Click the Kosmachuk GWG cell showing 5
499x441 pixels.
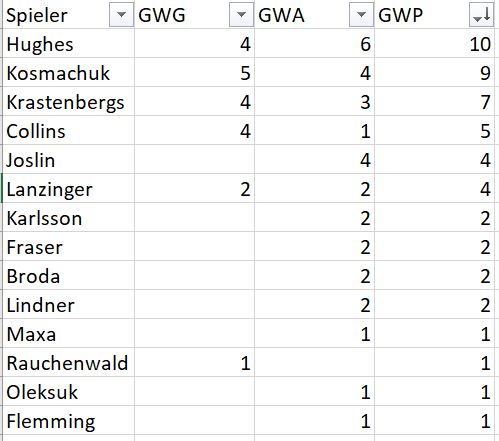click(194, 72)
